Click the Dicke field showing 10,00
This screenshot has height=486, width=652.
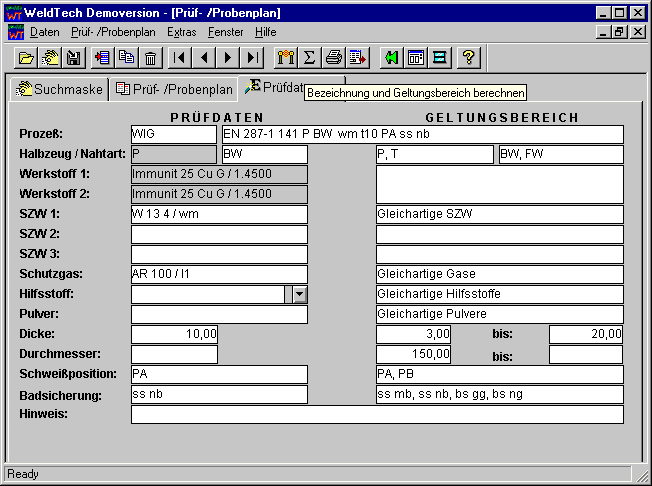coord(173,334)
